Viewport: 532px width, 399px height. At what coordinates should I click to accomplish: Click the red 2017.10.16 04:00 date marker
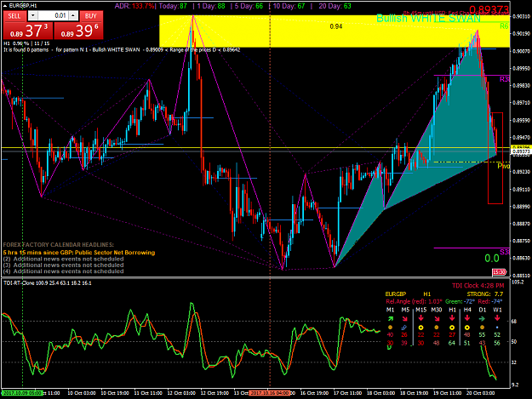coord(269,393)
